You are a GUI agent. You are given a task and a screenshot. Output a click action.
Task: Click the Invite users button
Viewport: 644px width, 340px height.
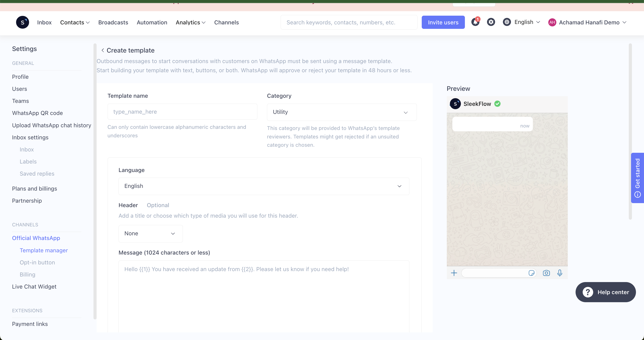[x=443, y=22]
